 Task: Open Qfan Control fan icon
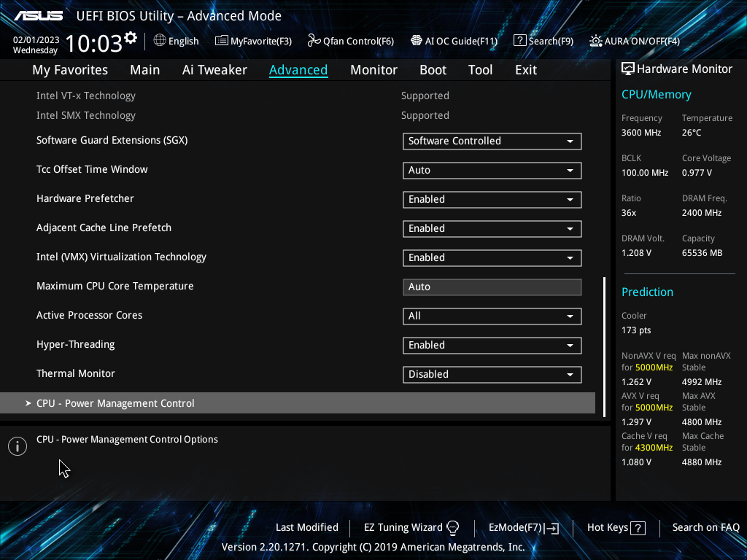[314, 41]
